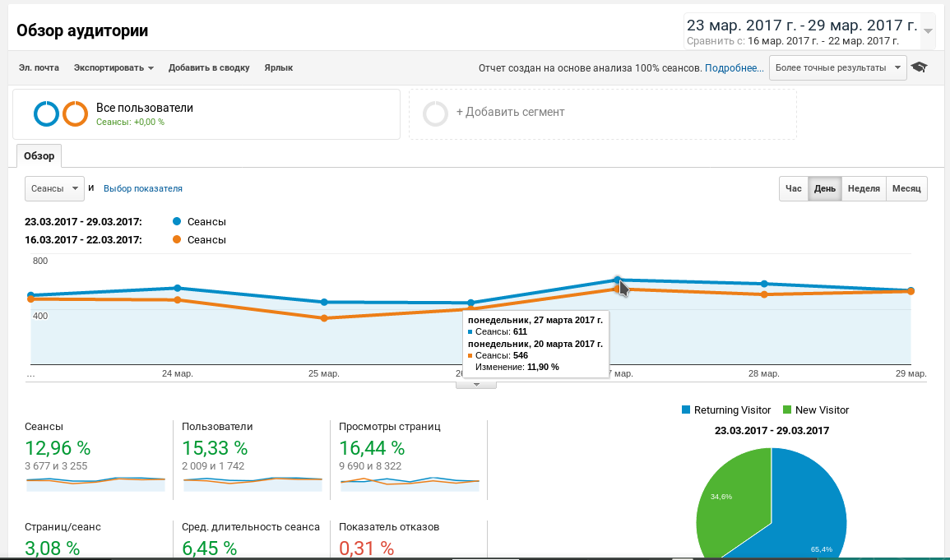This screenshot has width=950, height=560.
Task: Open the Экспортировать dropdown menu
Action: pyautogui.click(x=114, y=67)
